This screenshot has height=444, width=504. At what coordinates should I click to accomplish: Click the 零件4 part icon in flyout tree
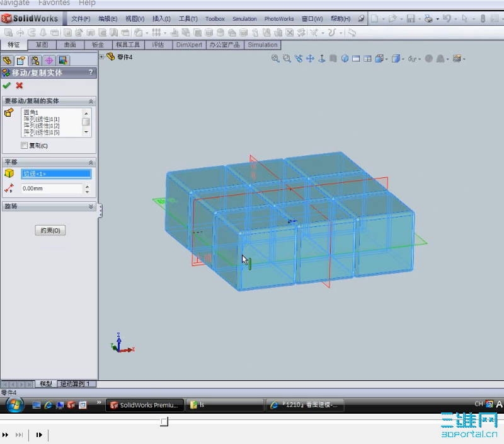tap(111, 57)
